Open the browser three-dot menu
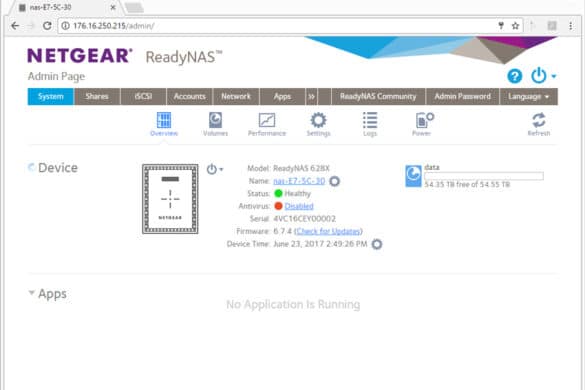Screen dimensions: 585x390 click(x=570, y=26)
